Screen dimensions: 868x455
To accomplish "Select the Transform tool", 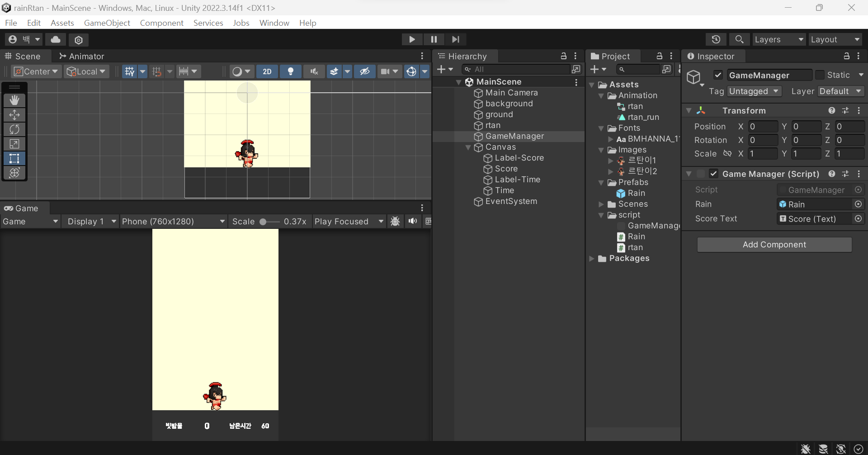I will click(14, 173).
